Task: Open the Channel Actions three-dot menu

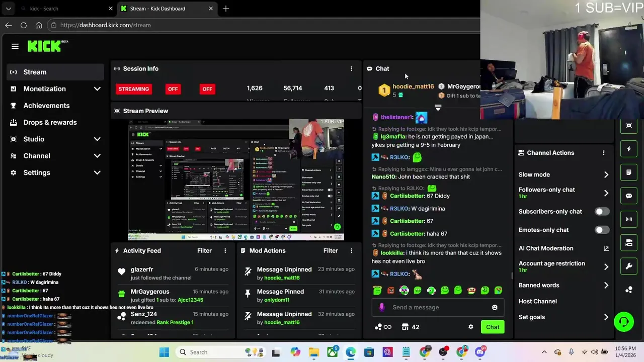Action: pyautogui.click(x=604, y=153)
